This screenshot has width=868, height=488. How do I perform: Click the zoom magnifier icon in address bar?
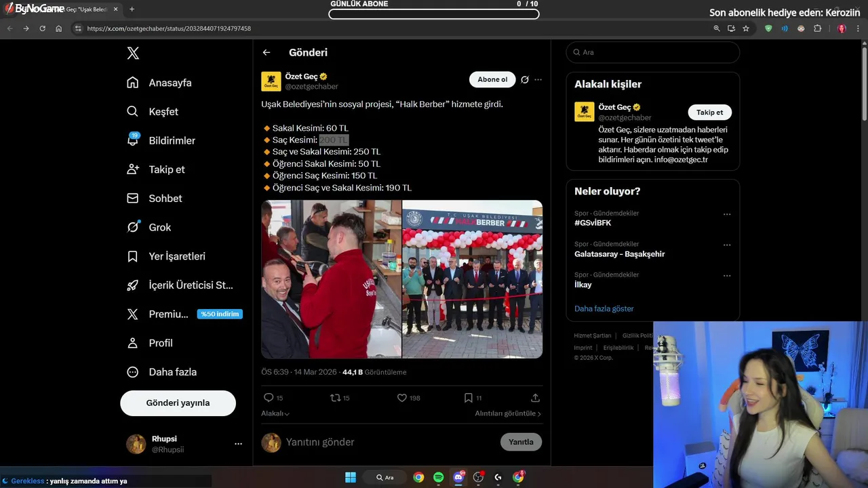click(717, 28)
